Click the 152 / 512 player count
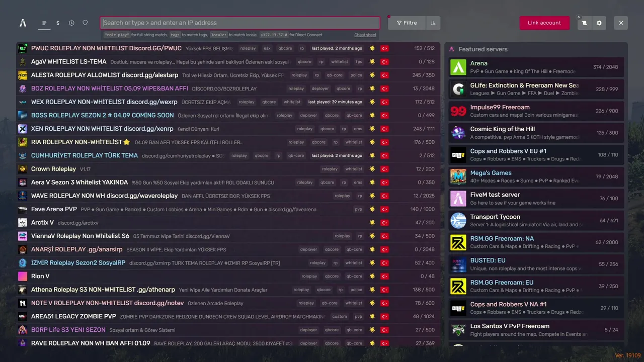This screenshot has height=362, width=644. click(425, 48)
